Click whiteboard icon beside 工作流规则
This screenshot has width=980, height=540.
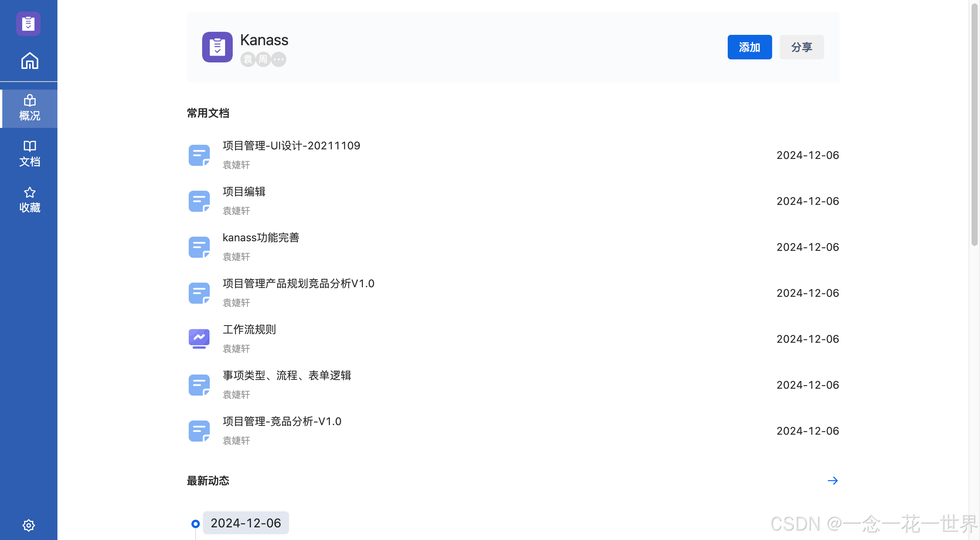pos(199,339)
